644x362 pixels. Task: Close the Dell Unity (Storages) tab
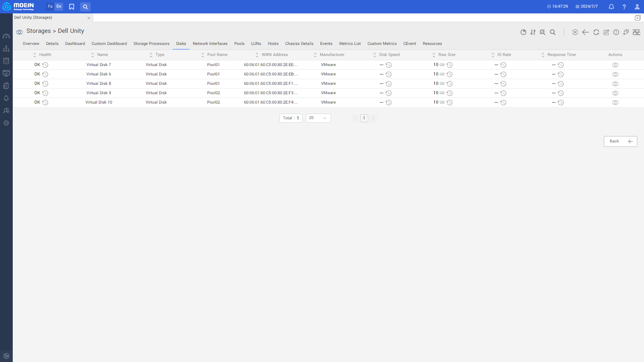[89, 18]
